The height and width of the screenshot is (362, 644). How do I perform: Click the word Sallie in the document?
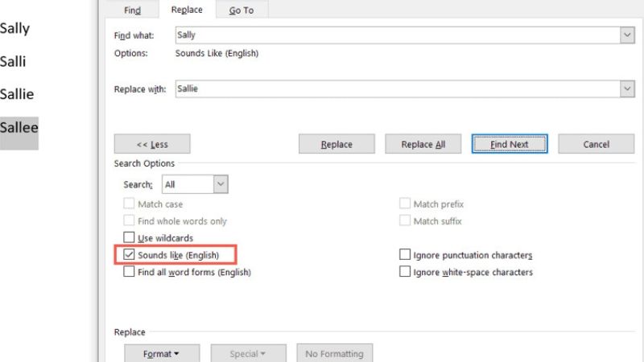17,94
